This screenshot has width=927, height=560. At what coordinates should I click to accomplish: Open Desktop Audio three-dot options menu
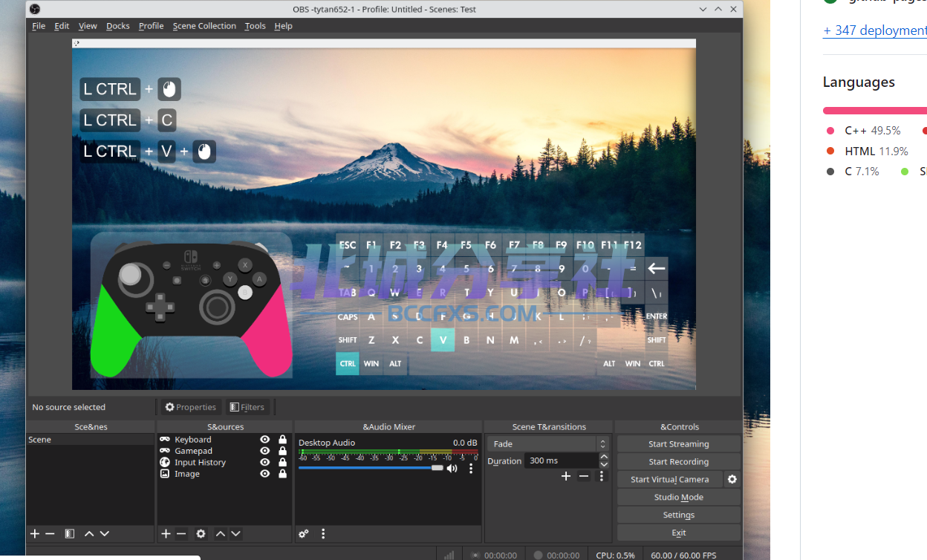(471, 468)
